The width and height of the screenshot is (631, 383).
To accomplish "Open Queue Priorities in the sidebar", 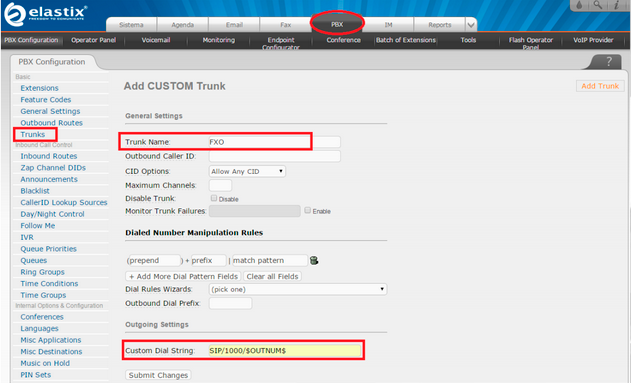I will 48,249.
